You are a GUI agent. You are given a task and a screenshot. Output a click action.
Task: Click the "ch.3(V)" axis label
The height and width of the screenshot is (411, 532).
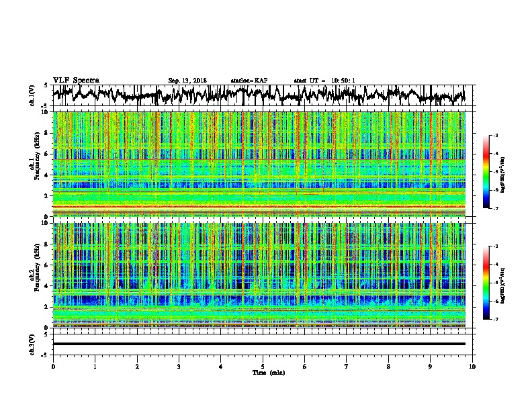[x=32, y=345]
